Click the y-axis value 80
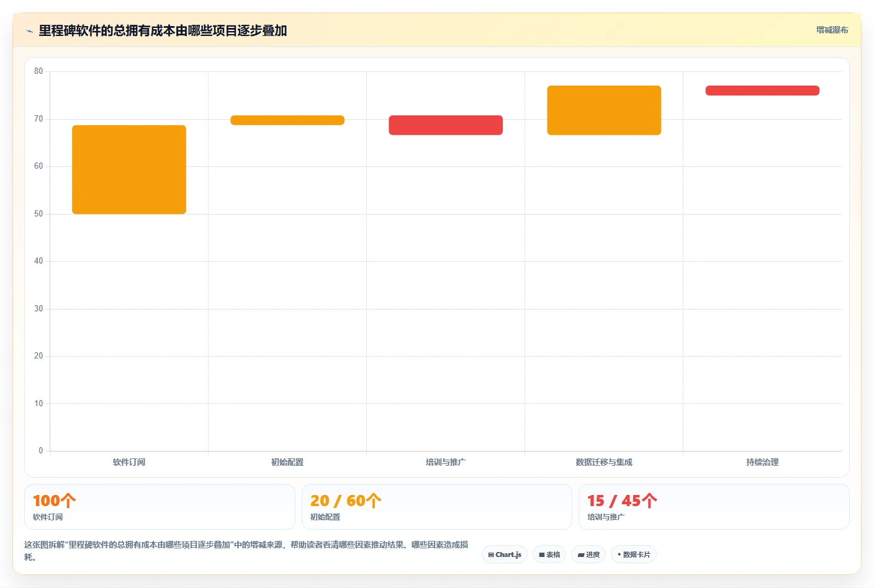The width and height of the screenshot is (874, 588). click(38, 71)
